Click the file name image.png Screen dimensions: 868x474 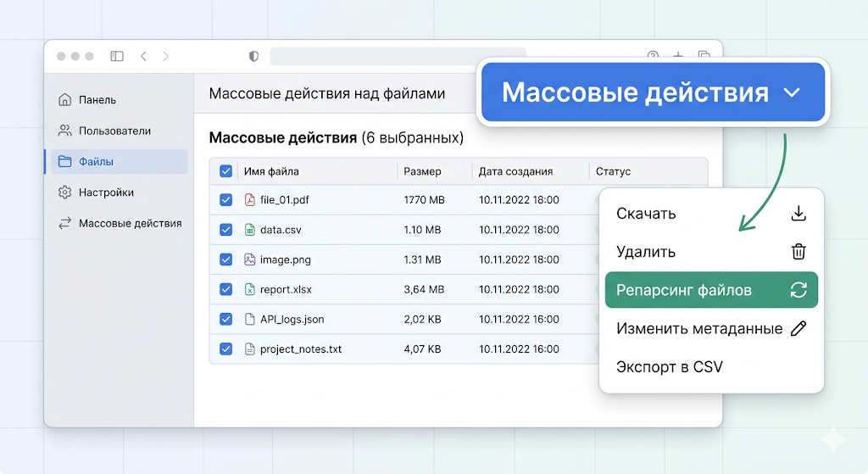(286, 259)
